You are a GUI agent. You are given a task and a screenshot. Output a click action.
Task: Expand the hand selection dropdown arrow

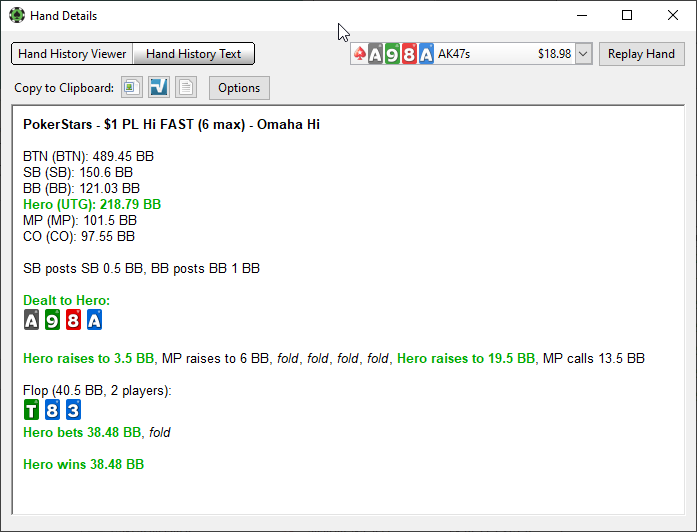pyautogui.click(x=584, y=54)
